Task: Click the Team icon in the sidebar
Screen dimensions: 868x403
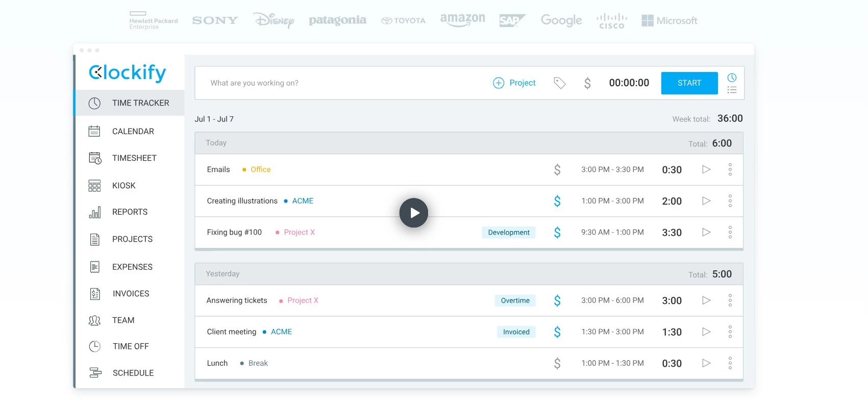Action: (94, 320)
